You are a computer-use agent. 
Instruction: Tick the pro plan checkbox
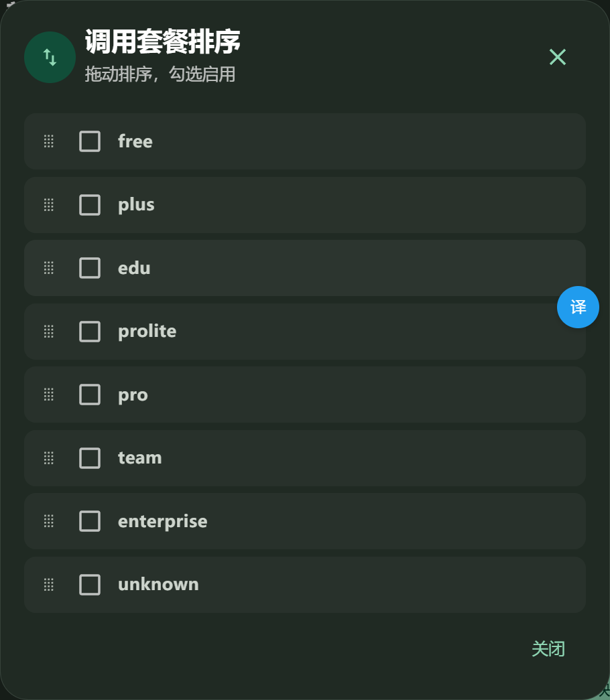pos(90,395)
